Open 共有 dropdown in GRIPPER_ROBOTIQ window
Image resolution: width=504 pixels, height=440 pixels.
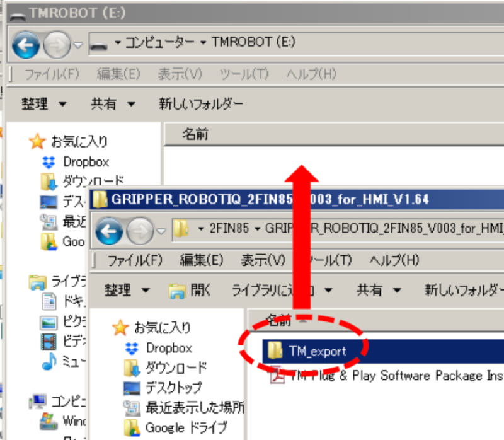[x=379, y=290]
